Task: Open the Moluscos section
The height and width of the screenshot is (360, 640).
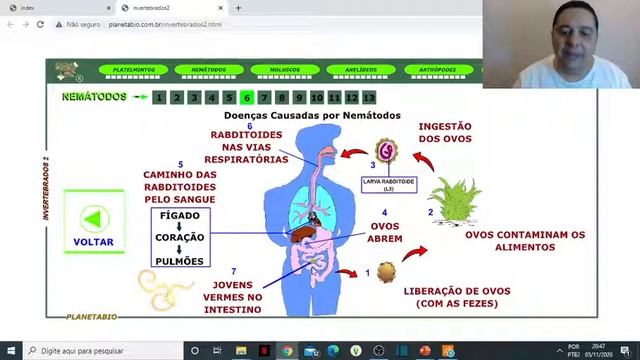Action: [285, 70]
